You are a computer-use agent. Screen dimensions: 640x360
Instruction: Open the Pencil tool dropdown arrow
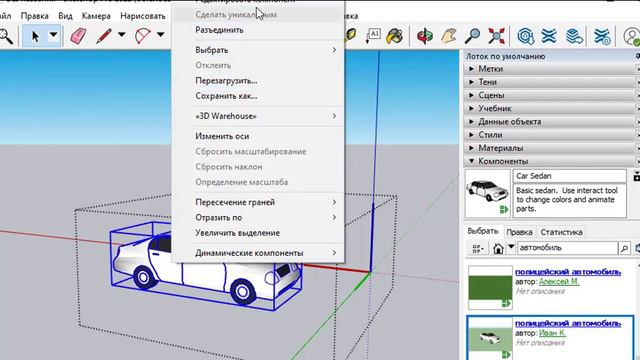[x=122, y=35]
